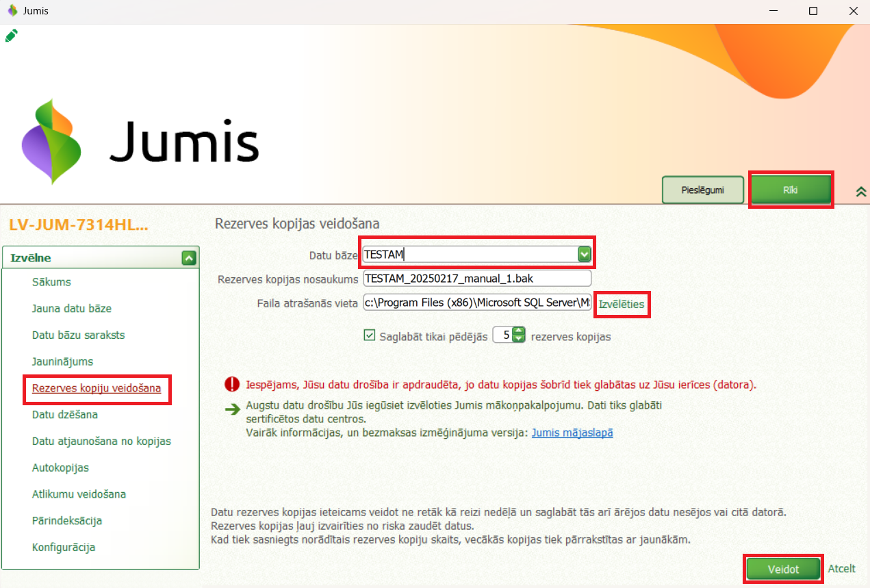This screenshot has height=588, width=870.
Task: Collapse the Izvēlne menu panel
Action: (x=189, y=258)
